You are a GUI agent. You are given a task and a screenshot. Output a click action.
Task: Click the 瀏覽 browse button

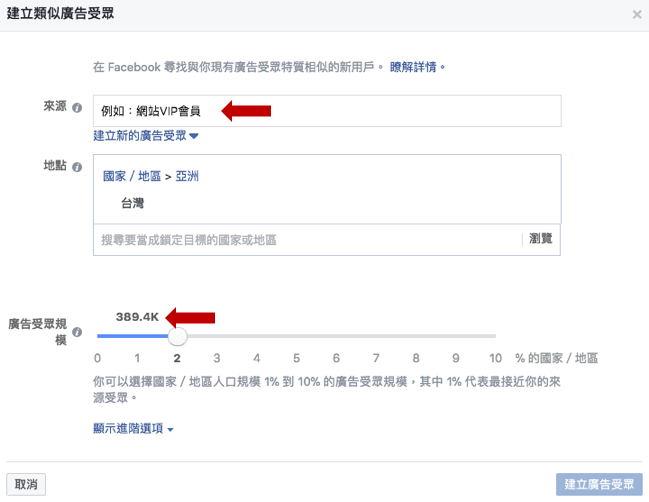[540, 239]
